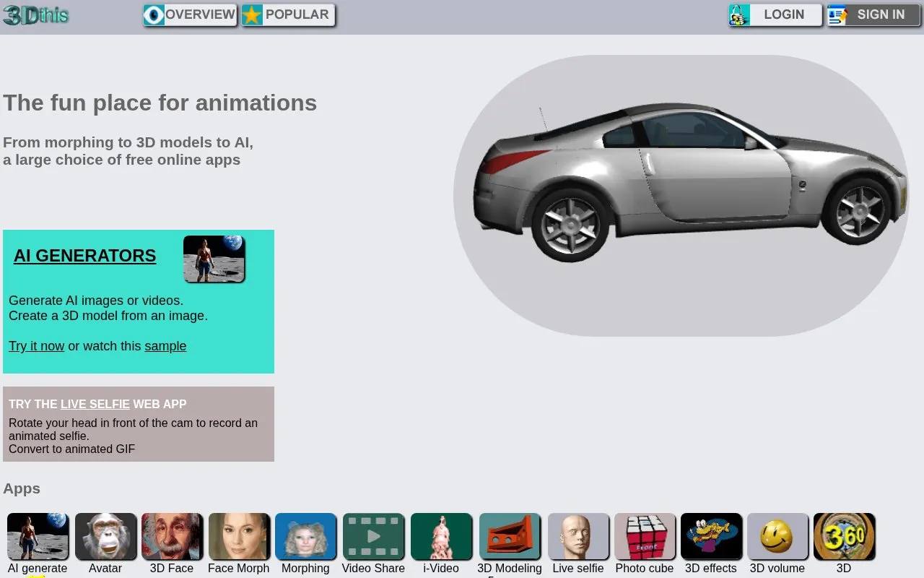Click 'Generate AI images or videos.' text
This screenshot has height=578, width=924.
[x=96, y=301]
